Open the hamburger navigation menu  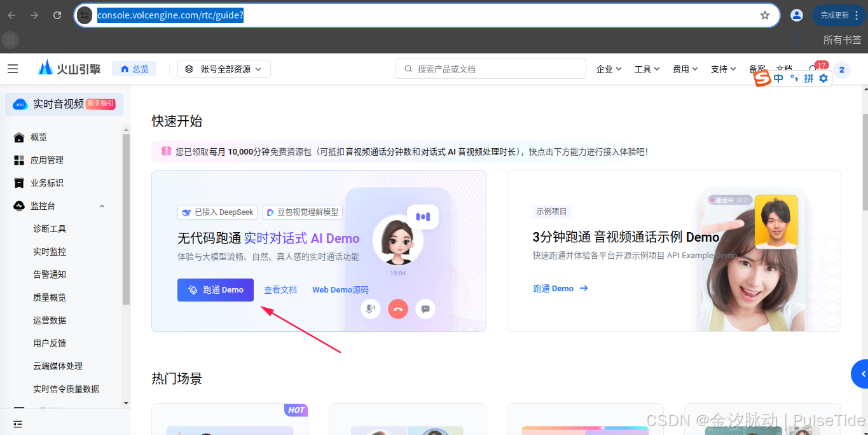(x=13, y=69)
